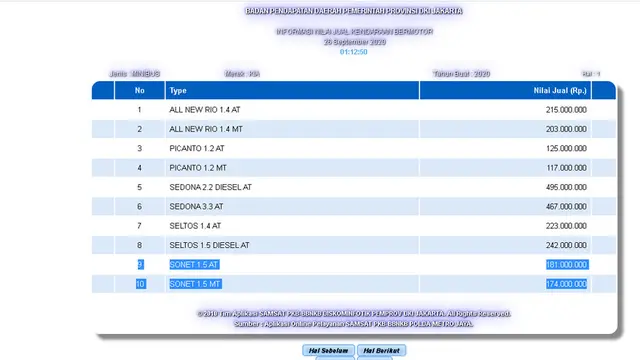Select the Nilai Jual (Rp.) column header
The image size is (640, 360).
505,91
